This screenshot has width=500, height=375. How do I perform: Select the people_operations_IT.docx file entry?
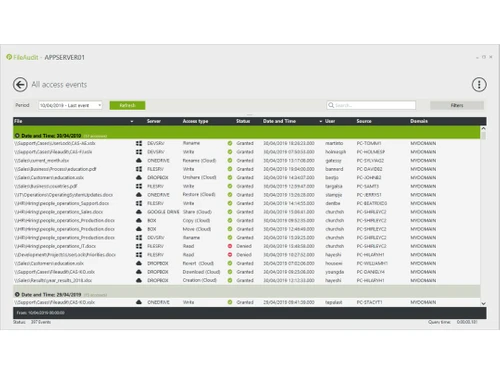[x=55, y=246]
